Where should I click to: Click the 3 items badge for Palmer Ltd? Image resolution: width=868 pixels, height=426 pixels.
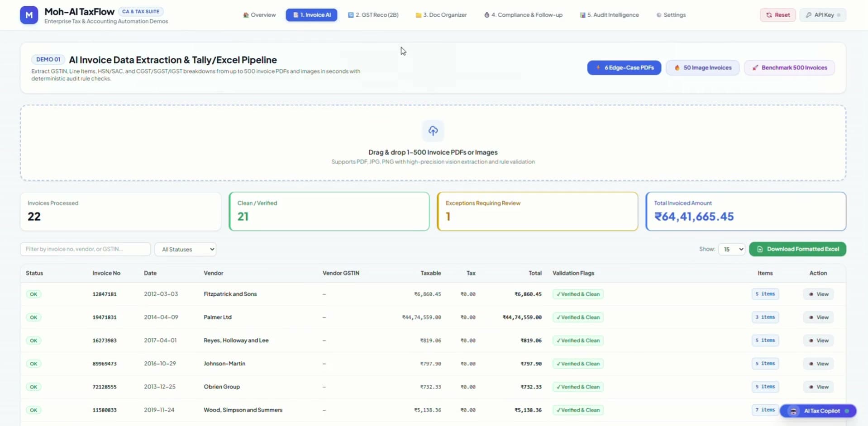click(765, 317)
